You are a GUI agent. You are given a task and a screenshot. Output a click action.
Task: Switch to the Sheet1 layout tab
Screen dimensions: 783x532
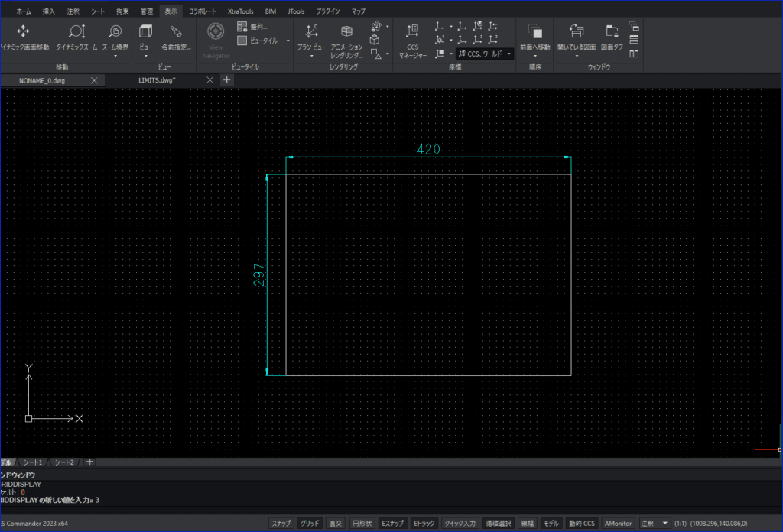coord(32,462)
